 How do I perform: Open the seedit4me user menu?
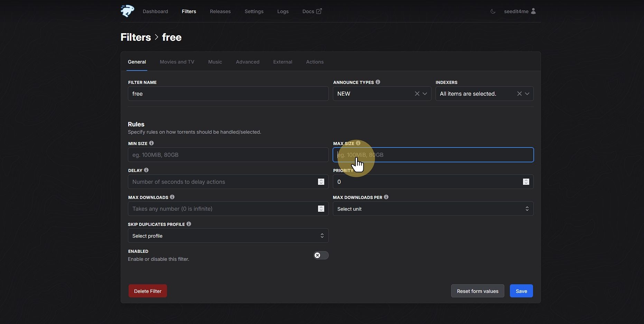pyautogui.click(x=520, y=11)
